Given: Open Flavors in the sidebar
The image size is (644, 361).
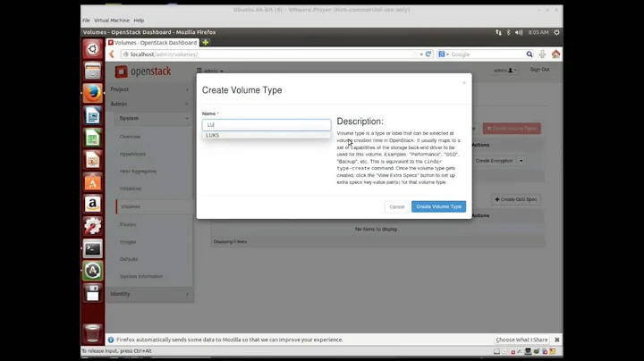Looking at the screenshot, I should pos(128,224).
